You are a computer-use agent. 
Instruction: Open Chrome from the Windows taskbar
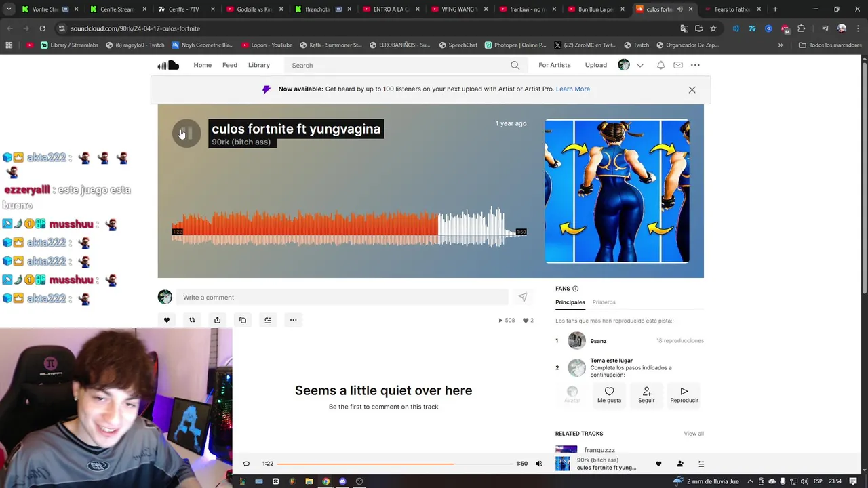tap(325, 481)
